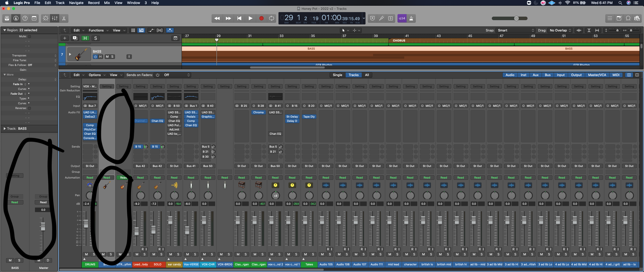Toggle the Mute checkbox in Region inspector
The width and height of the screenshot is (644, 272).
(x=29, y=36)
